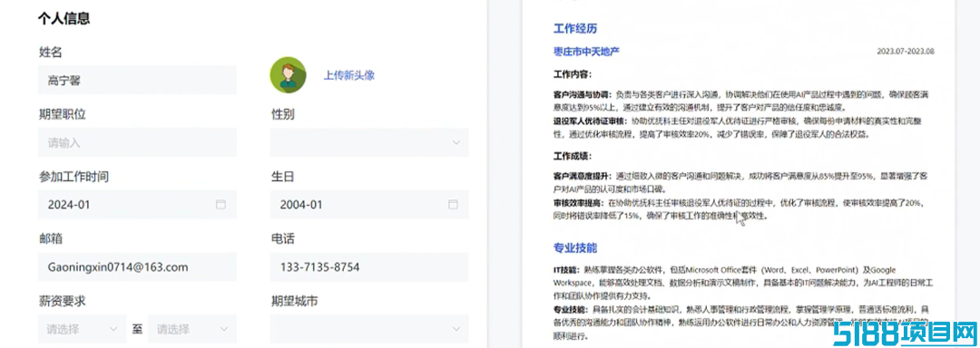Image resolution: width=980 pixels, height=348 pixels.
Task: Open the 生日 date field showing 2004-01
Action: pyautogui.click(x=369, y=205)
